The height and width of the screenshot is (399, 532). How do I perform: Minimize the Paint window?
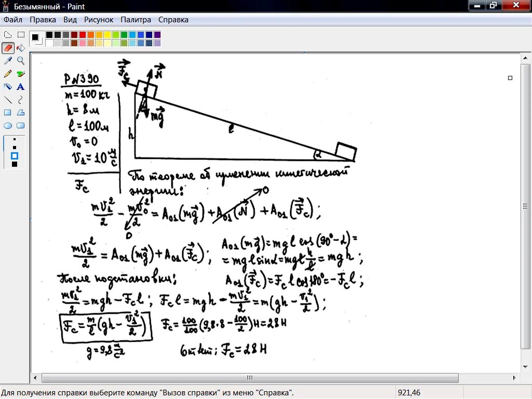477,5
